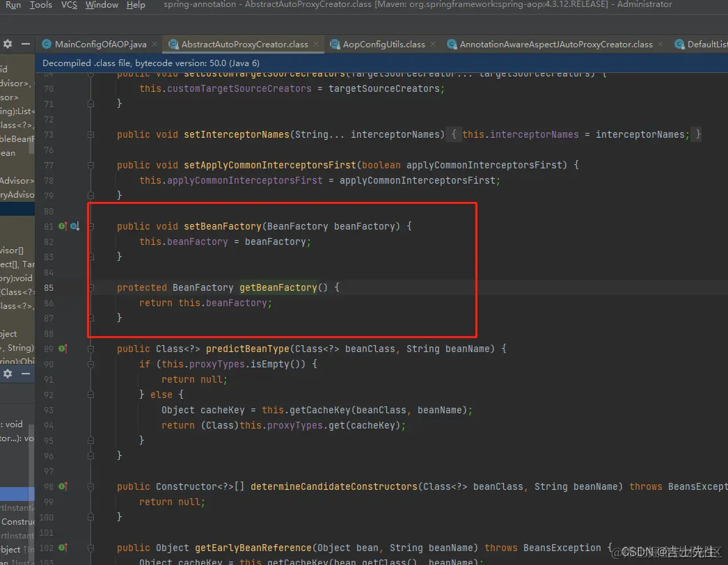The height and width of the screenshot is (565, 728).
Task: Collapse getEarlyBeanReference fold on line 102
Action: click(x=91, y=548)
